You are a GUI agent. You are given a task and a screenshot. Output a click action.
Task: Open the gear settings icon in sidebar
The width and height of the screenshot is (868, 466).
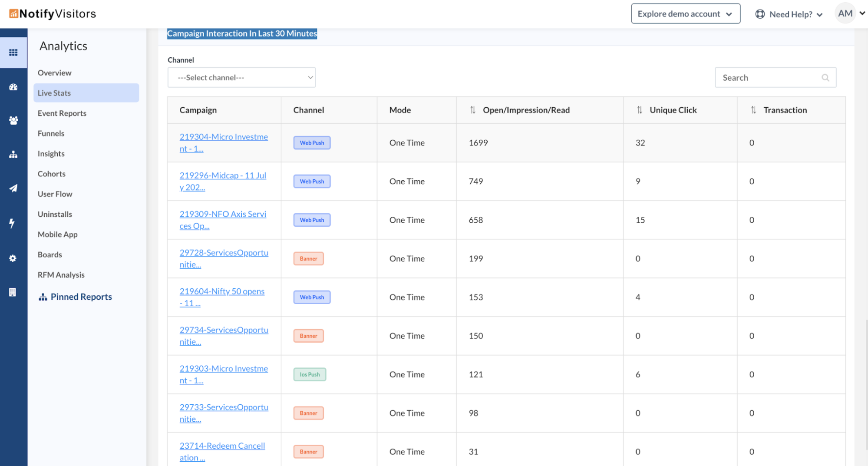[13, 258]
